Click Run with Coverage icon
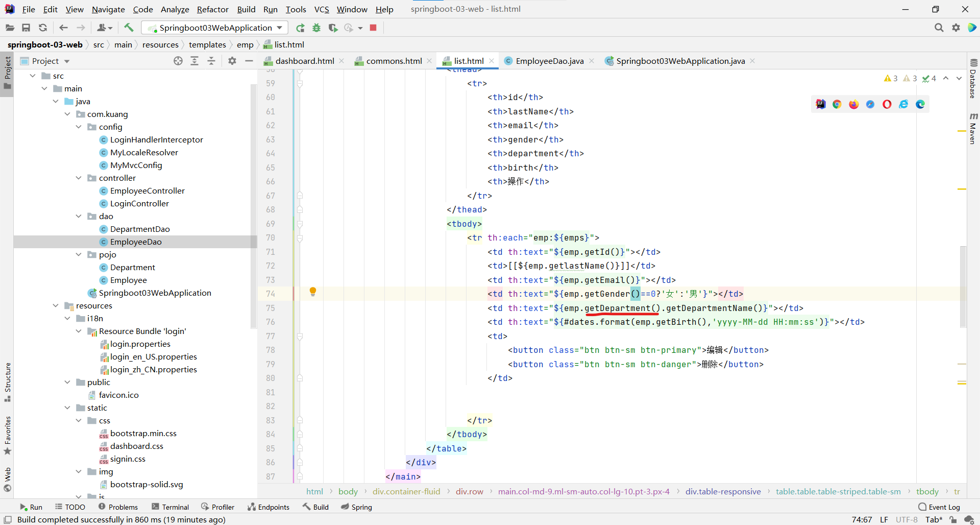Screen dimensions: 980x525 [x=333, y=28]
